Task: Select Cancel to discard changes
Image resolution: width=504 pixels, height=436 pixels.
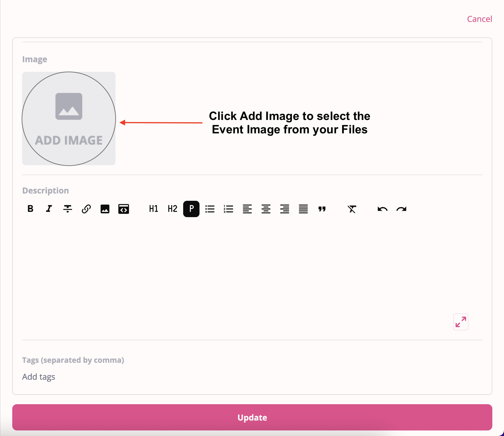Action: tap(480, 19)
